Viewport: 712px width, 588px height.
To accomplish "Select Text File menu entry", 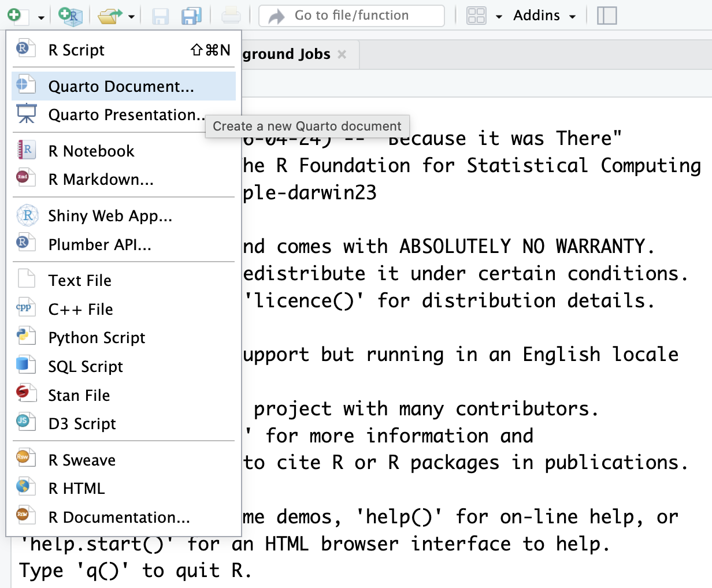I will pos(124,280).
